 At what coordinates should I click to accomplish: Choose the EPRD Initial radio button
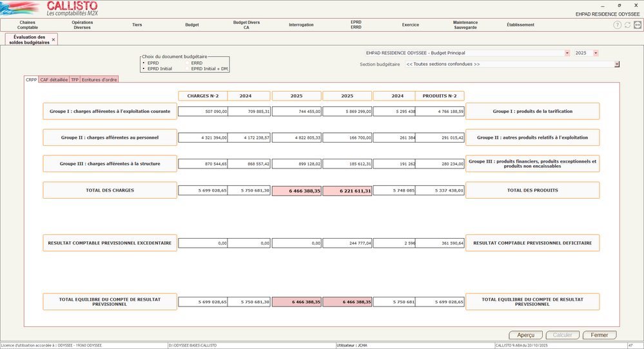(144, 68)
